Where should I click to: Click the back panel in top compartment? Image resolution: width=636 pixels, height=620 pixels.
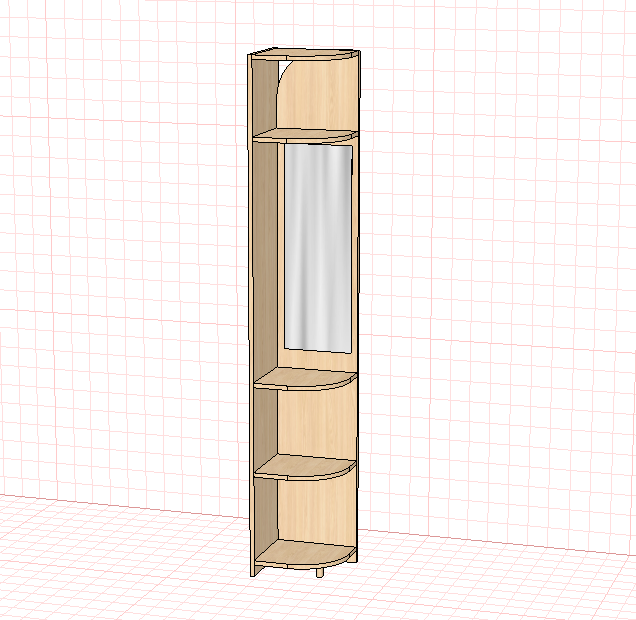pyautogui.click(x=318, y=95)
